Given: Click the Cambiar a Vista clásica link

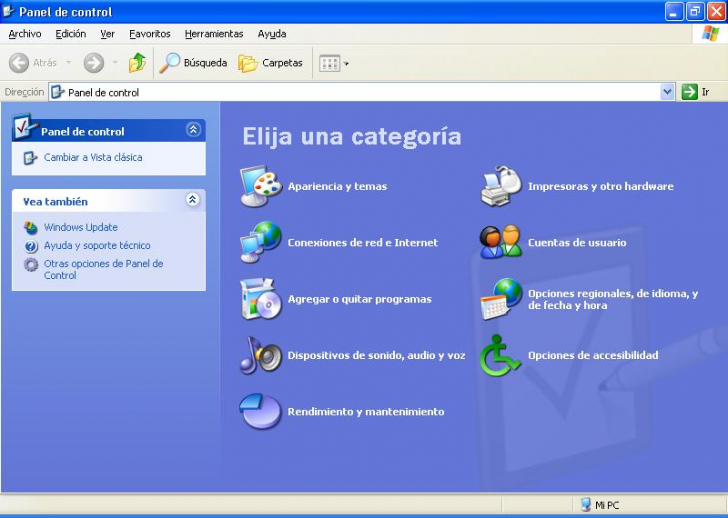Looking at the screenshot, I should click(93, 157).
